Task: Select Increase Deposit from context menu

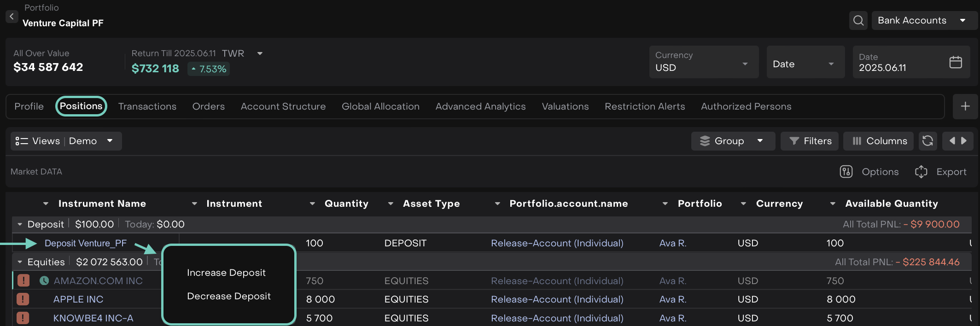Action: click(x=226, y=273)
